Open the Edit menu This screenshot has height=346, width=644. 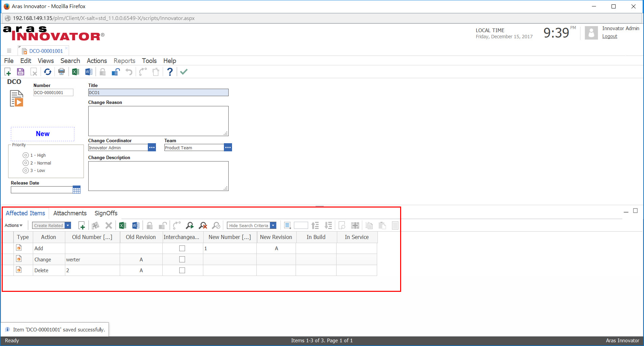pyautogui.click(x=26, y=61)
